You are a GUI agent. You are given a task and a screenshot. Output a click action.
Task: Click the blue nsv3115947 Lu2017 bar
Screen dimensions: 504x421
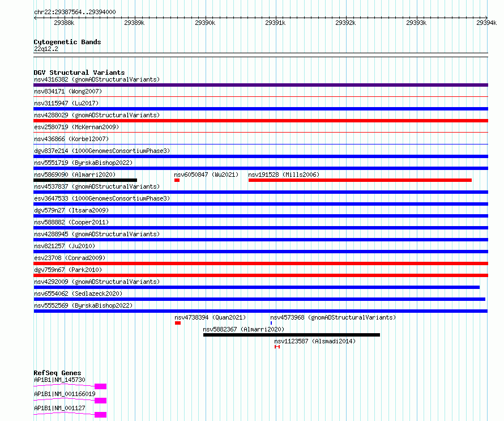(260, 109)
